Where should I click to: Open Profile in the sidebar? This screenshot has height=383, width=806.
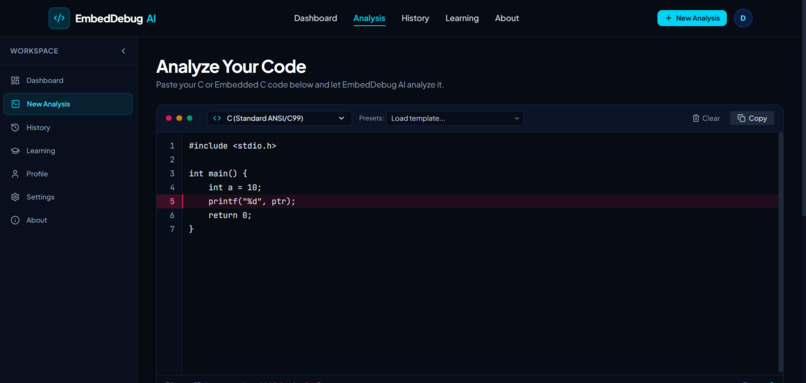[68, 174]
